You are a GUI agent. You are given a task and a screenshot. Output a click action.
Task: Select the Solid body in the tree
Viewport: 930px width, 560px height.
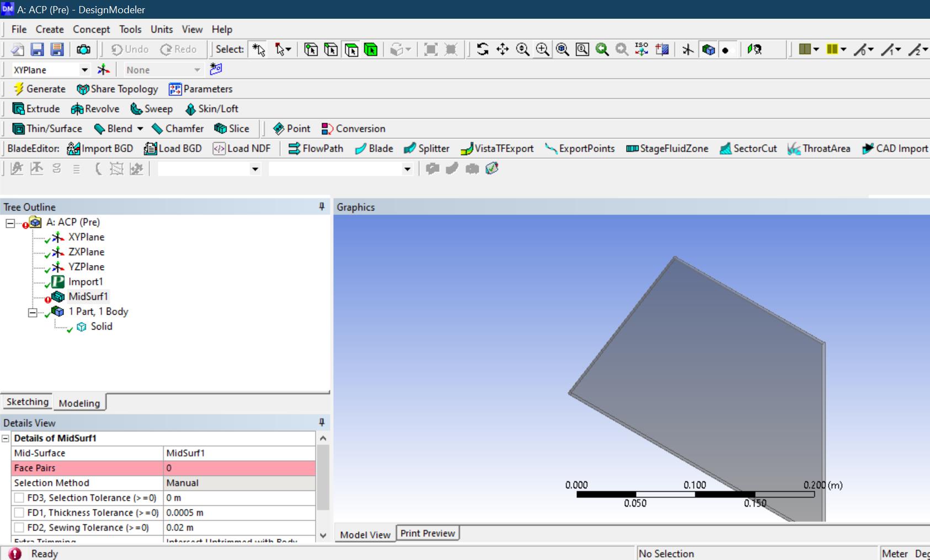(x=101, y=326)
